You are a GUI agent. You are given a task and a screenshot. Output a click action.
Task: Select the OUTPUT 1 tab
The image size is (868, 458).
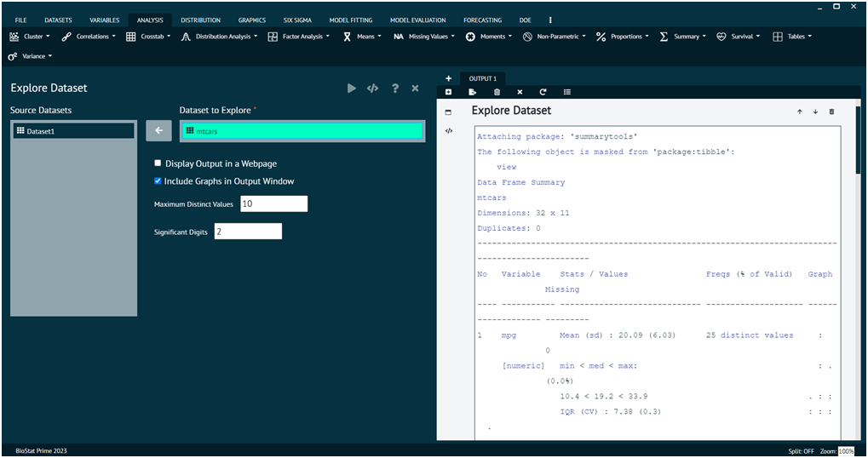click(483, 78)
